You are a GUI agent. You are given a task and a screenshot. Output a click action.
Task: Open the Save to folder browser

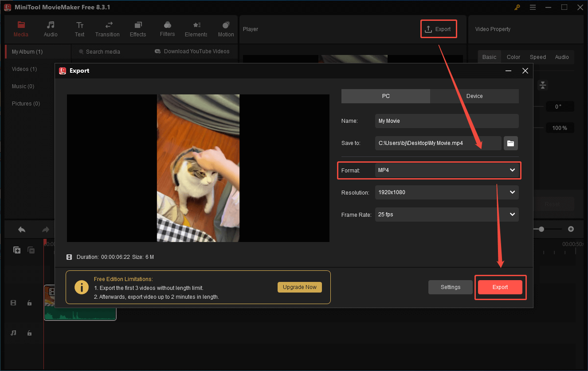click(x=510, y=143)
